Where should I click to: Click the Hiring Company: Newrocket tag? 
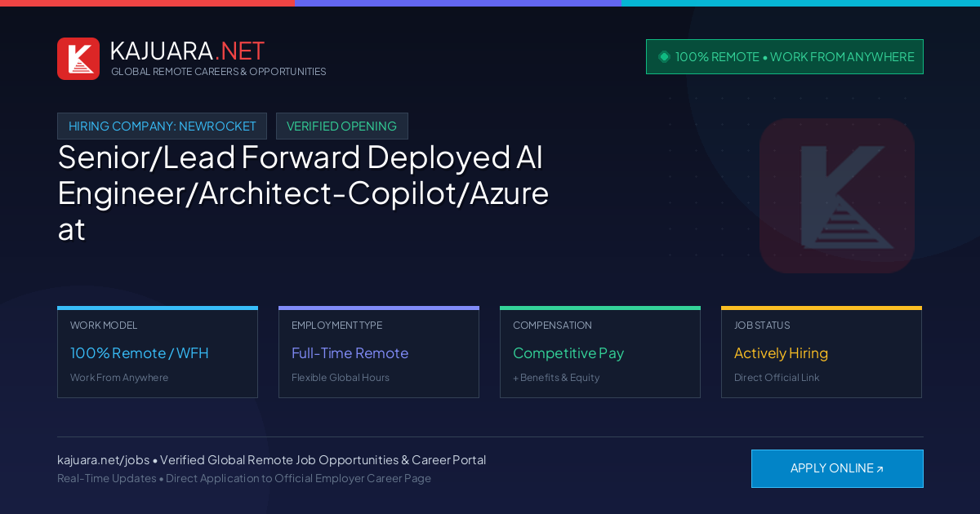[162, 126]
